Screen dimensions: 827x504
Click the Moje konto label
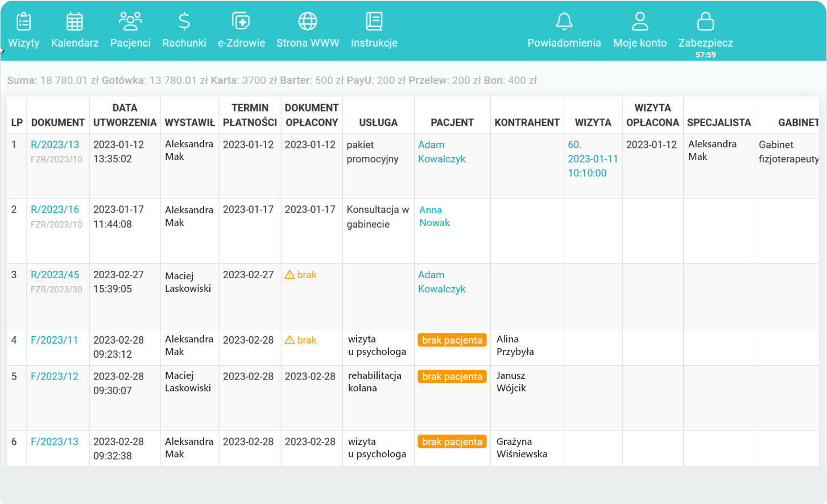640,43
